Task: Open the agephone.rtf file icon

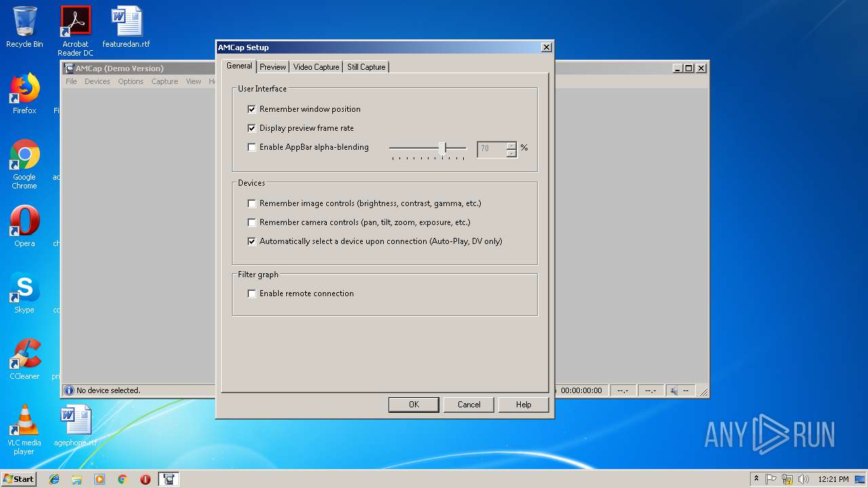Action: pyautogui.click(x=75, y=426)
